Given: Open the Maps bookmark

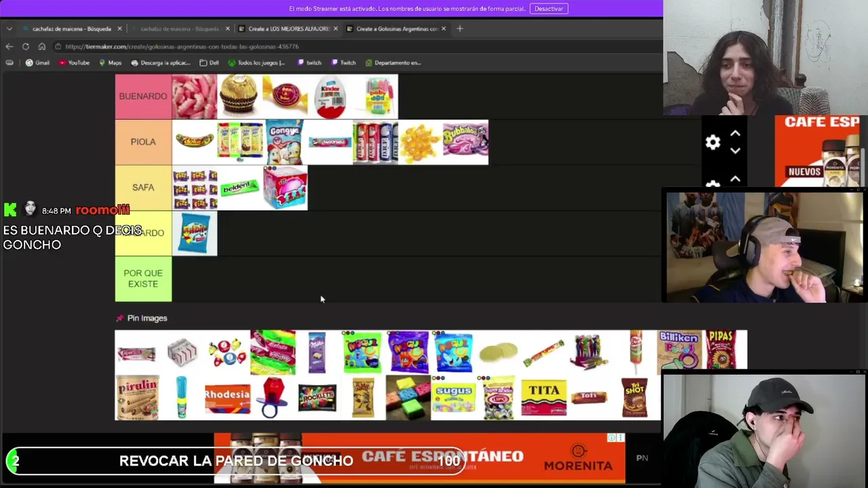Looking at the screenshot, I should [110, 62].
